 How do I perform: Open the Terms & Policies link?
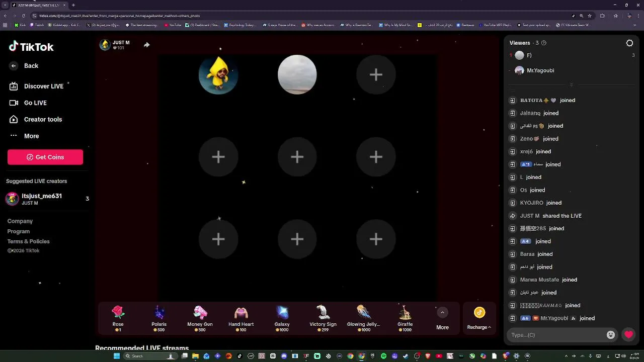pos(29,241)
